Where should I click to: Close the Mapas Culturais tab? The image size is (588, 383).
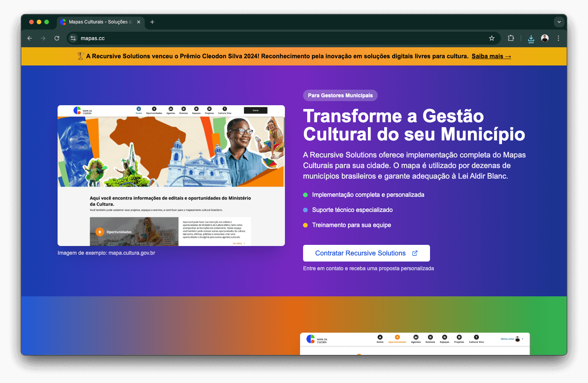139,22
